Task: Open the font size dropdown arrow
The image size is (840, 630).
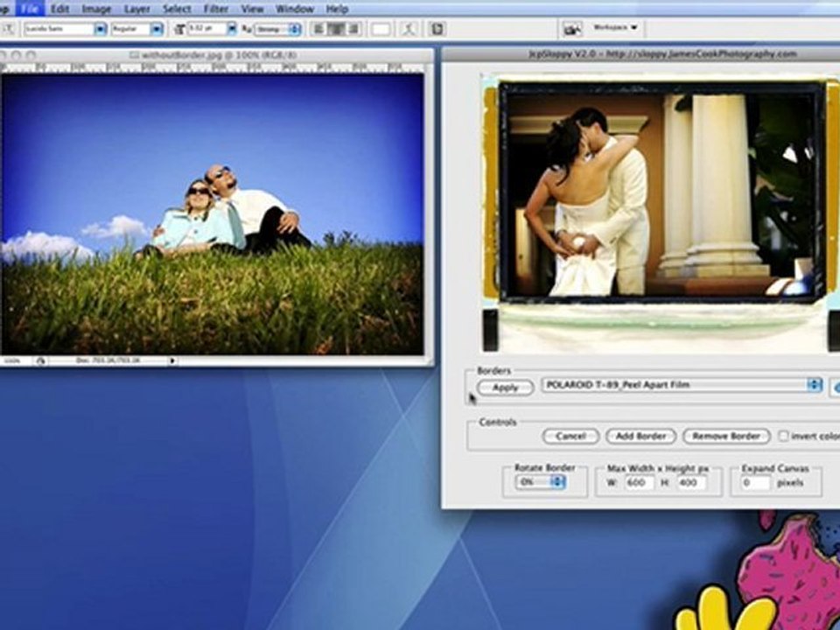Action: click(x=231, y=29)
